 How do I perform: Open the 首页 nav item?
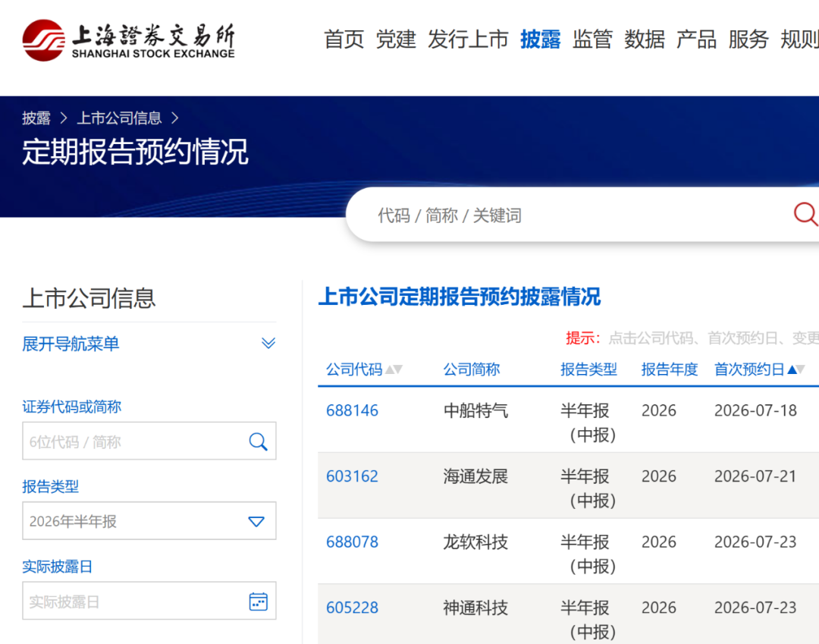[344, 39]
